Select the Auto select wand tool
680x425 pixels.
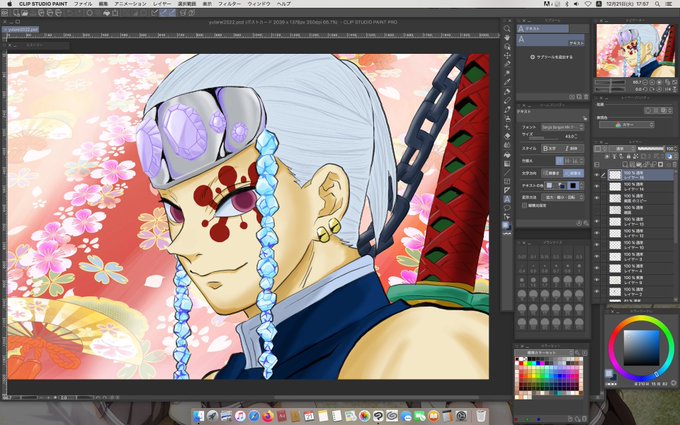[507, 73]
